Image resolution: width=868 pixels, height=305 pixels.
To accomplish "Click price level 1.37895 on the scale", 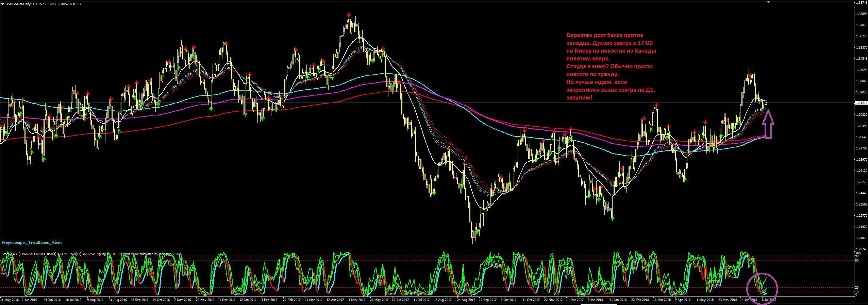I will pyautogui.click(x=861, y=14).
